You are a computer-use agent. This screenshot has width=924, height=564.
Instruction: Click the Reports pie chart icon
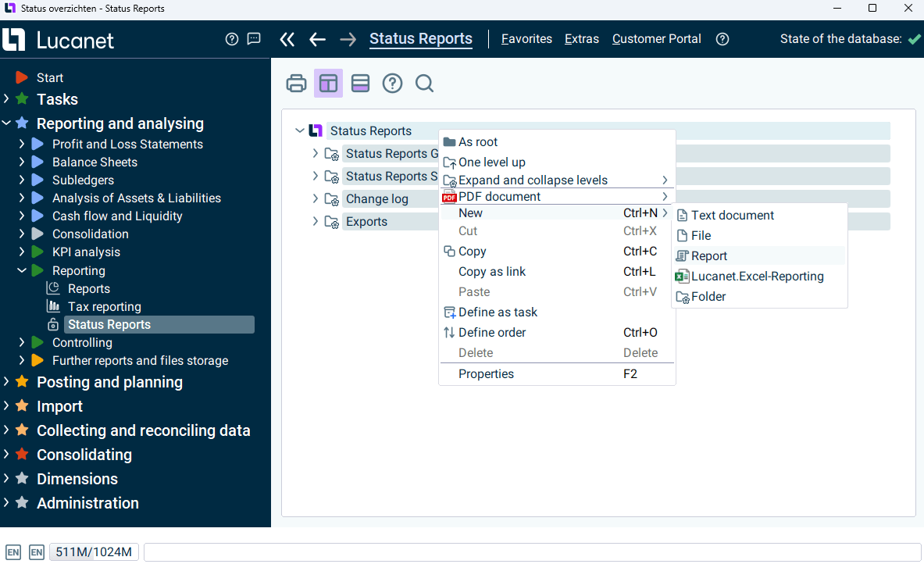pos(53,288)
